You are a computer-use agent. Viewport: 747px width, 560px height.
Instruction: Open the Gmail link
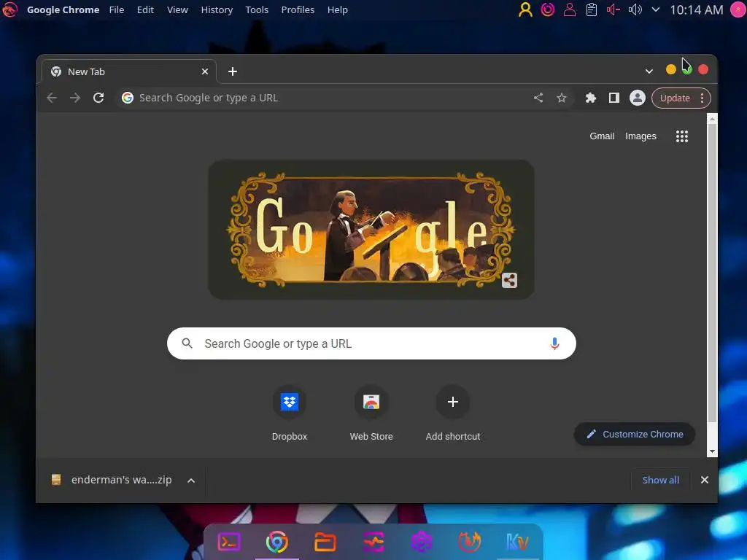click(x=602, y=136)
